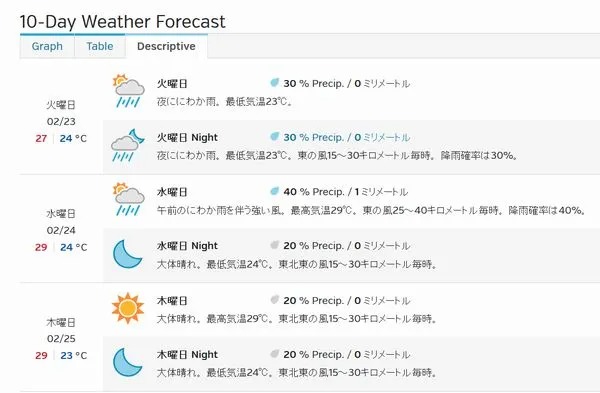Click the Tuesday Night cloudy moon rain icon

point(128,145)
